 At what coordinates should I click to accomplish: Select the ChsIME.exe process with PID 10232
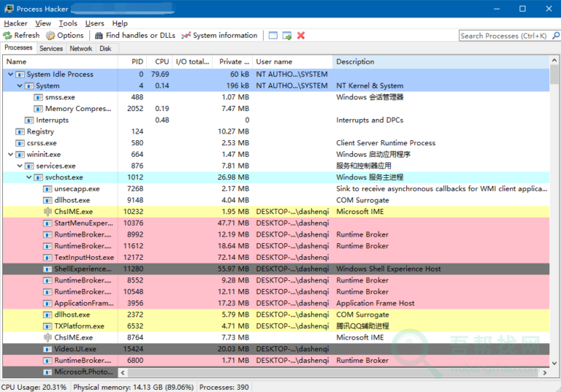(x=73, y=212)
